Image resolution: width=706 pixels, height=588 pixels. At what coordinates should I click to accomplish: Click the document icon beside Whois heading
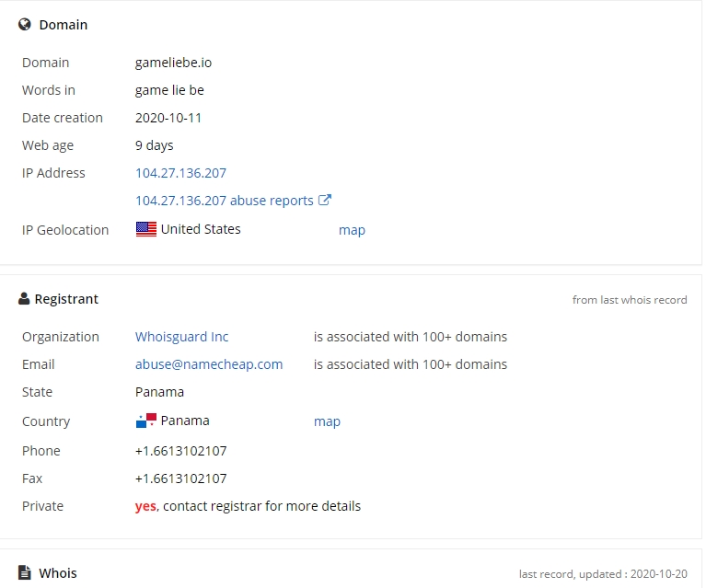point(25,572)
